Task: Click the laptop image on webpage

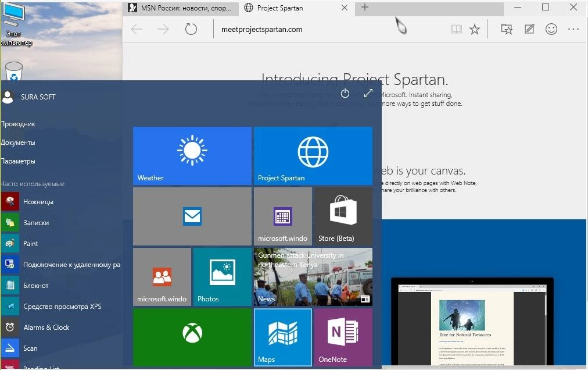Action: [472, 322]
